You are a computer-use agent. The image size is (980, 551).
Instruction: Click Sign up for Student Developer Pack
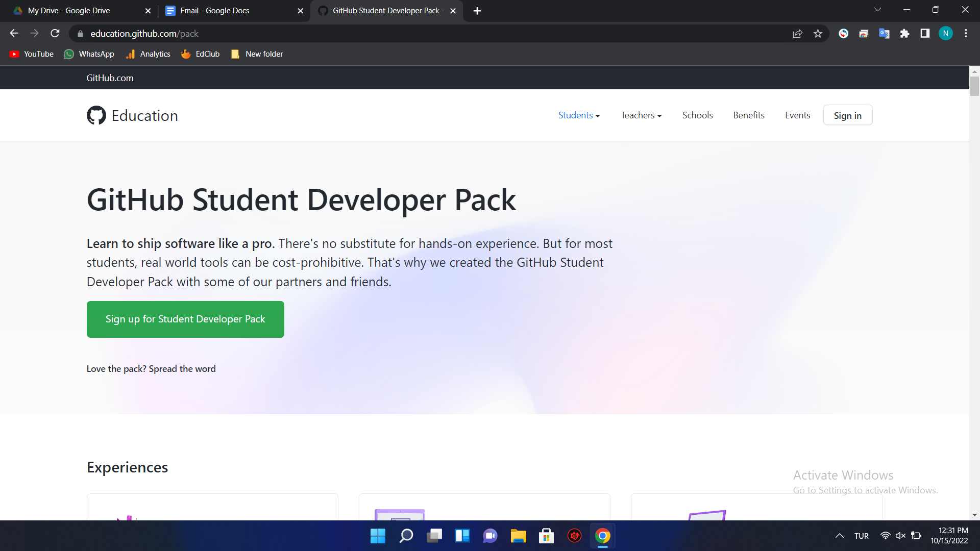click(185, 319)
